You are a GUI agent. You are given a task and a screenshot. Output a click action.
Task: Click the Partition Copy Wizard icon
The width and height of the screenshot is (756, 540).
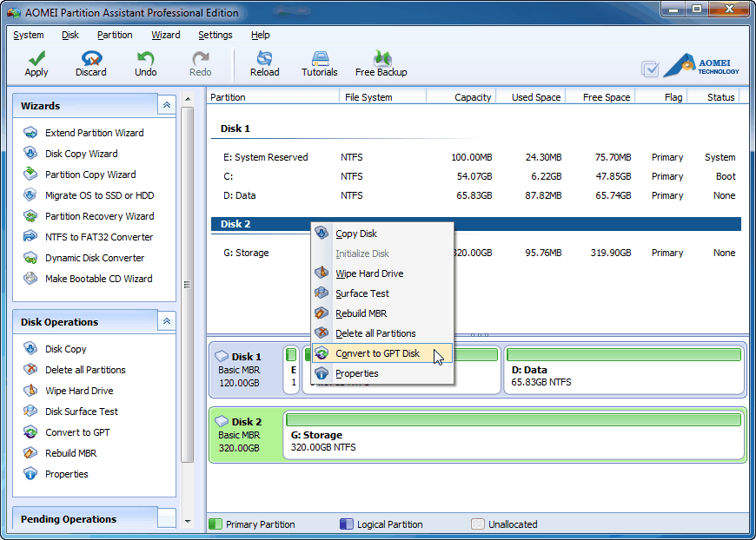[30, 174]
